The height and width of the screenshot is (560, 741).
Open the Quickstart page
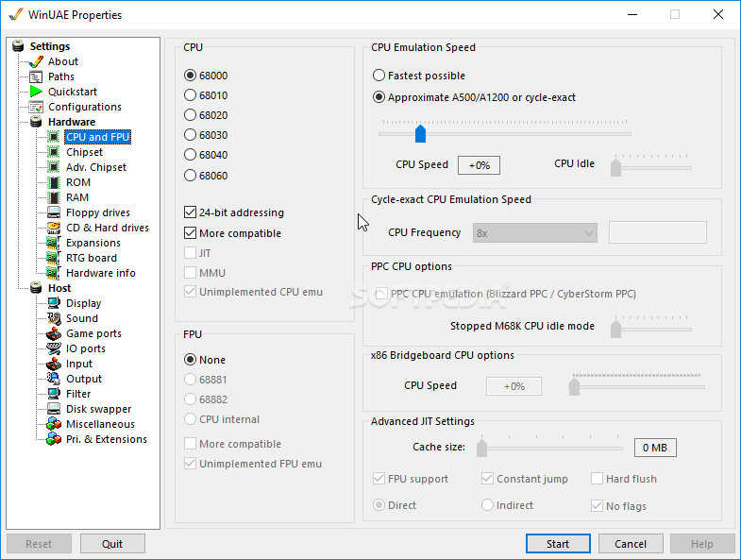pyautogui.click(x=73, y=92)
